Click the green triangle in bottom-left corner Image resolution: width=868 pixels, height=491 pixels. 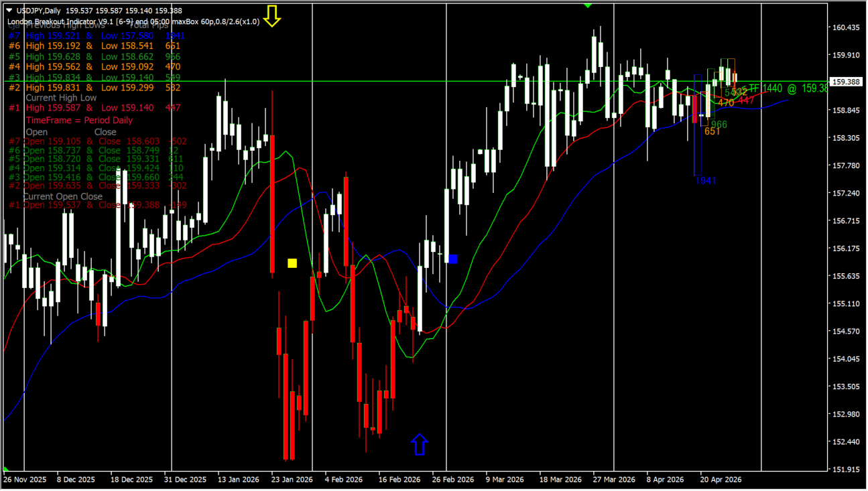(6, 469)
